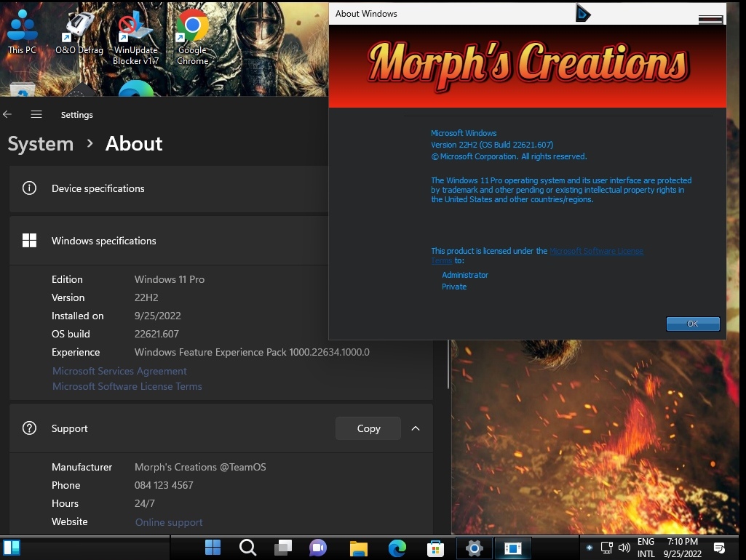Click Private text in About Windows
The image size is (746, 560).
454,287
